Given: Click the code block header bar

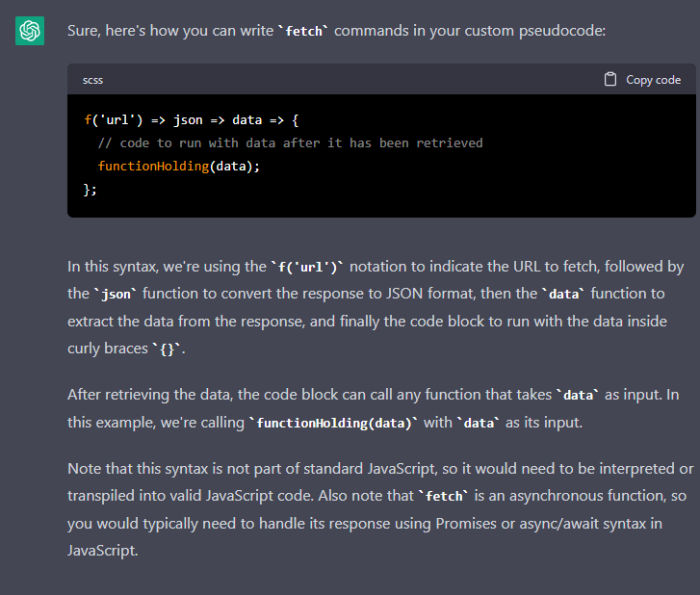Looking at the screenshot, I should coord(381,80).
